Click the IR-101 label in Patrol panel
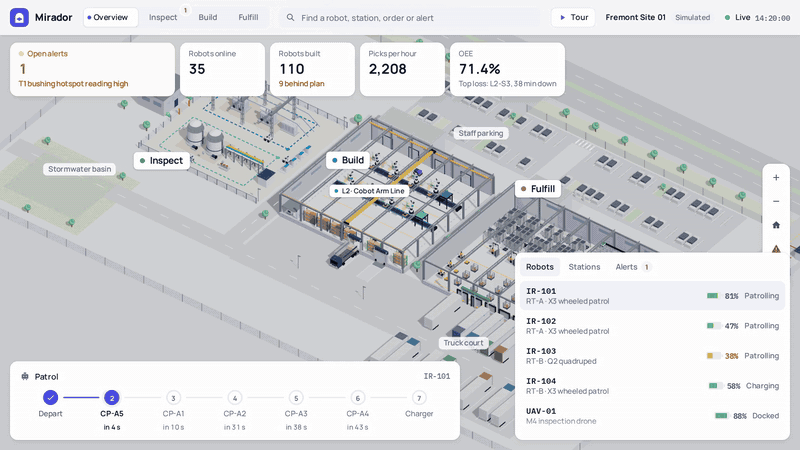 point(437,377)
